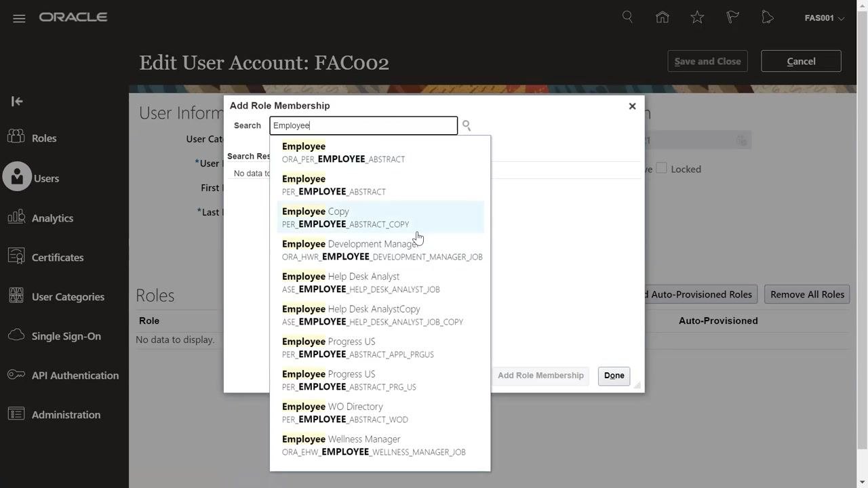Choose Employee Copy suggestion

click(380, 218)
